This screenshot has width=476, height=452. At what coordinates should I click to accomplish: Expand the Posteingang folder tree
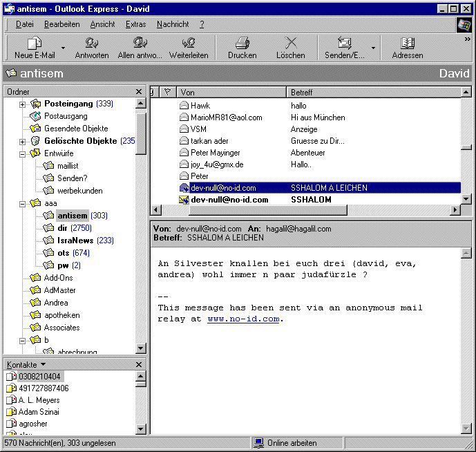22,104
